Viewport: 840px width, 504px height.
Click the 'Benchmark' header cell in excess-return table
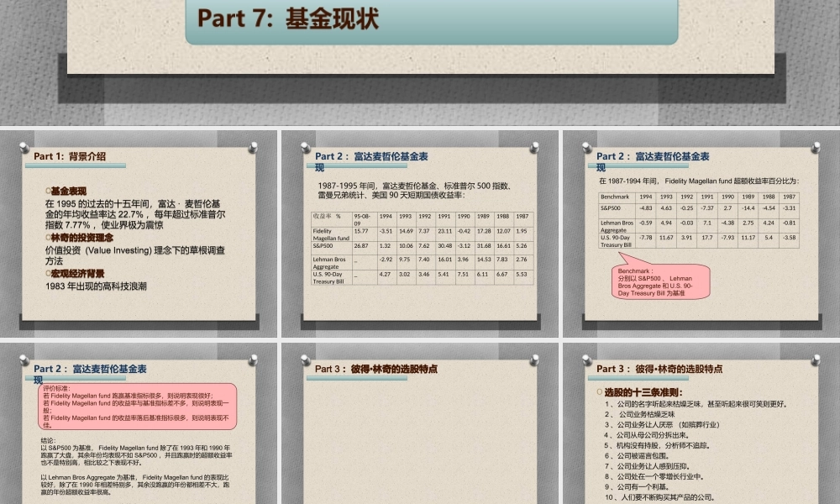tap(615, 197)
